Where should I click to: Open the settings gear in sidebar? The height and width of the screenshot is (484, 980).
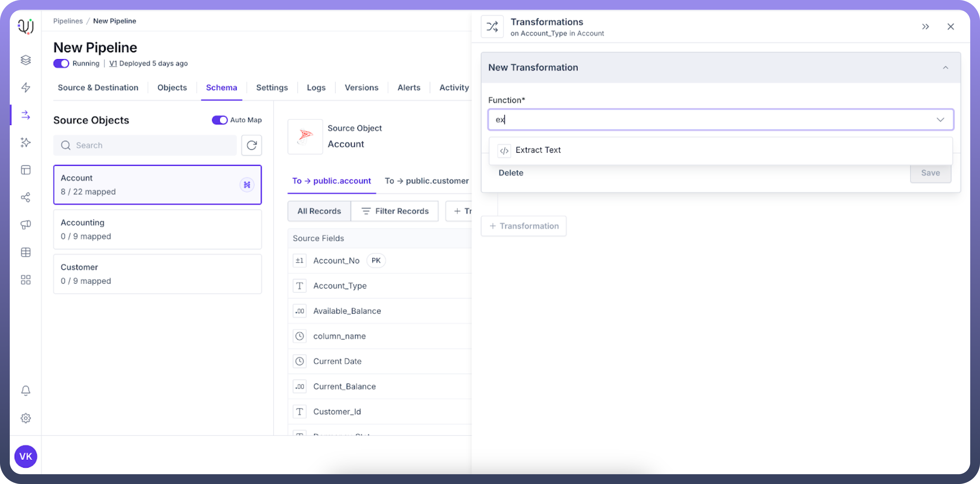pos(25,418)
